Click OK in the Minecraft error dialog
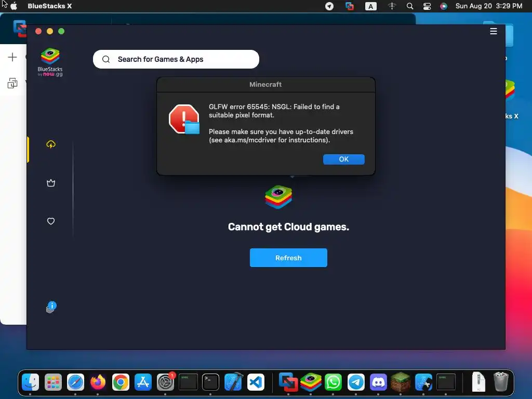The width and height of the screenshot is (532, 399). point(344,159)
